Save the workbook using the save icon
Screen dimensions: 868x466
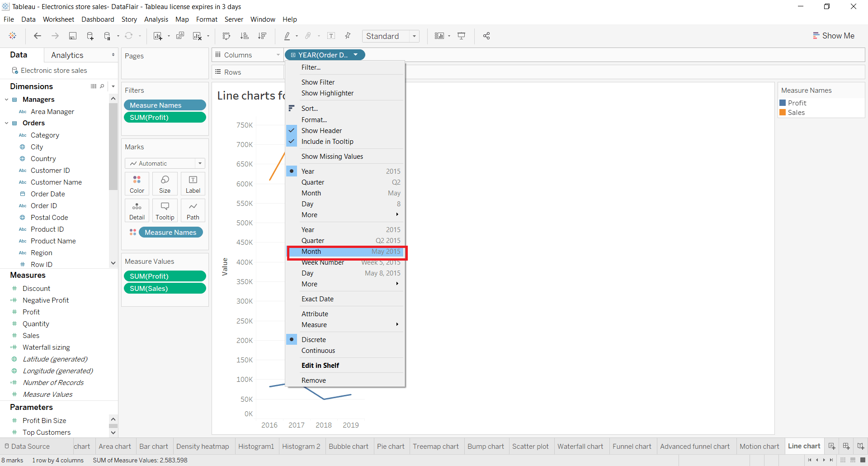72,36
